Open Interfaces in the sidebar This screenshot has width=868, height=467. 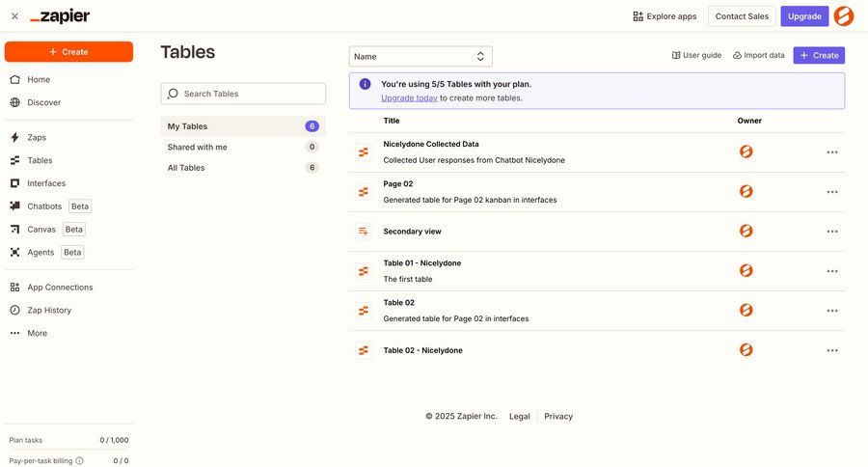[x=39, y=183]
